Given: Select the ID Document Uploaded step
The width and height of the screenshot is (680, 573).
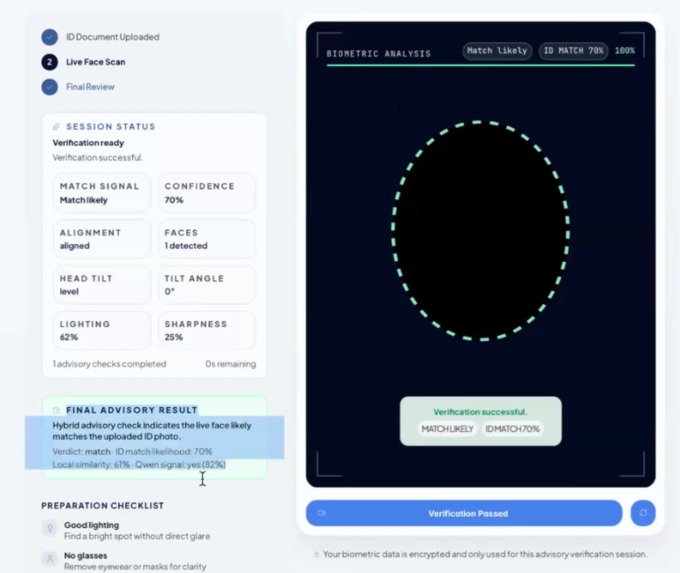Looking at the screenshot, I should pyautogui.click(x=101, y=37).
